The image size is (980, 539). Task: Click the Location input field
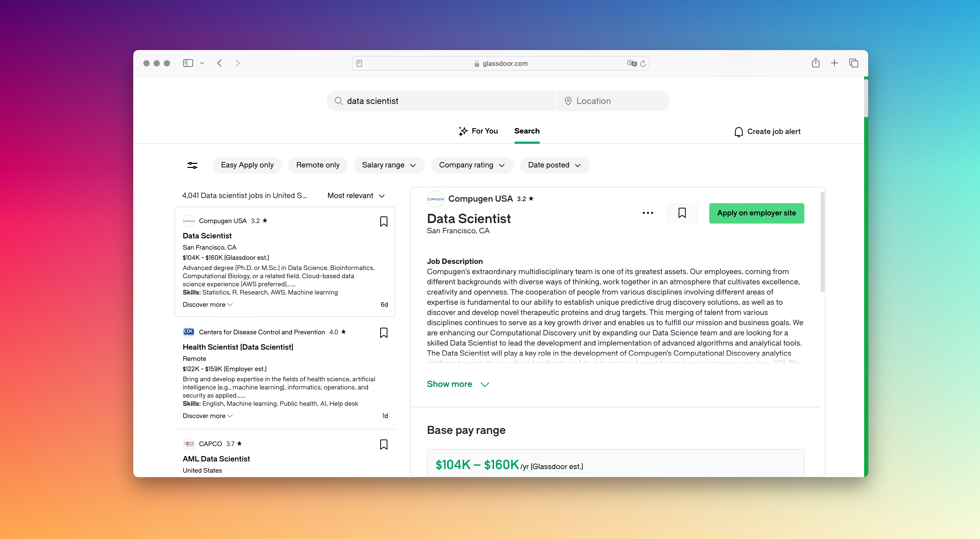612,101
